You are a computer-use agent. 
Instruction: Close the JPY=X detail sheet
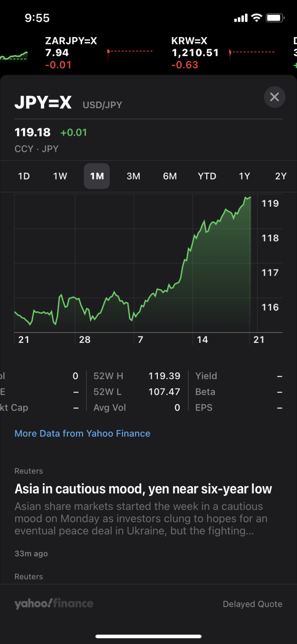point(274,97)
